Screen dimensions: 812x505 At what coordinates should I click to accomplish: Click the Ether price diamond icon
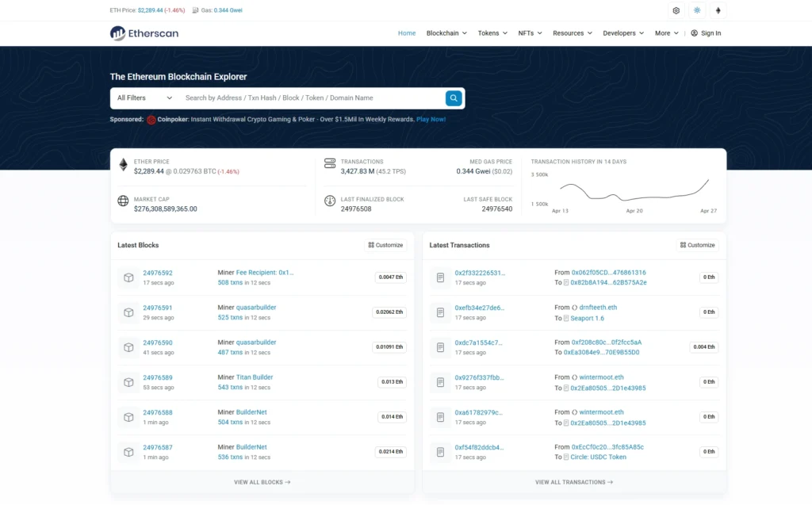[x=123, y=165]
